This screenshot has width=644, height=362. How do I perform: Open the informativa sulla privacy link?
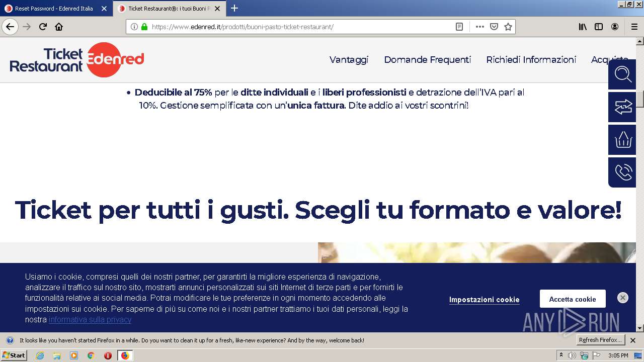(90, 320)
